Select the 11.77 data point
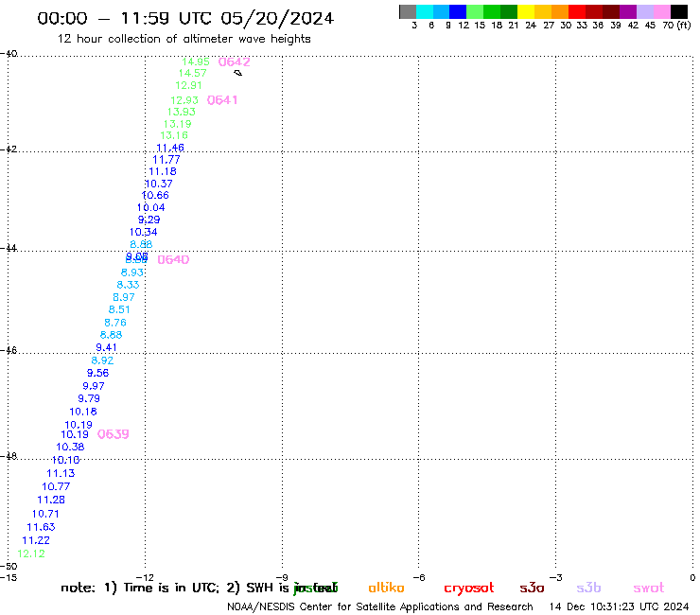Screen dimensions: 700x615 [166, 160]
